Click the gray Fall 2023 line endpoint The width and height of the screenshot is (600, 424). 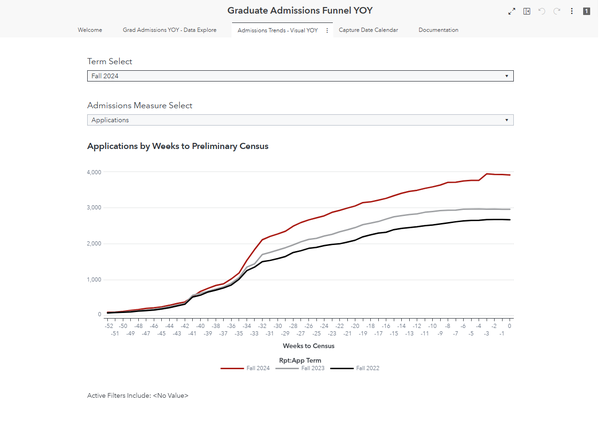tap(509, 209)
